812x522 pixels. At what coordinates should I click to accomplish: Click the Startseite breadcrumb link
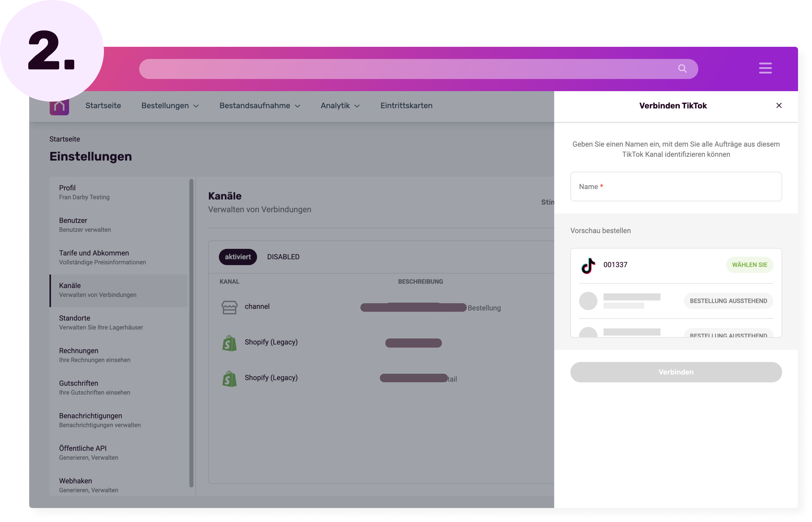pos(65,139)
